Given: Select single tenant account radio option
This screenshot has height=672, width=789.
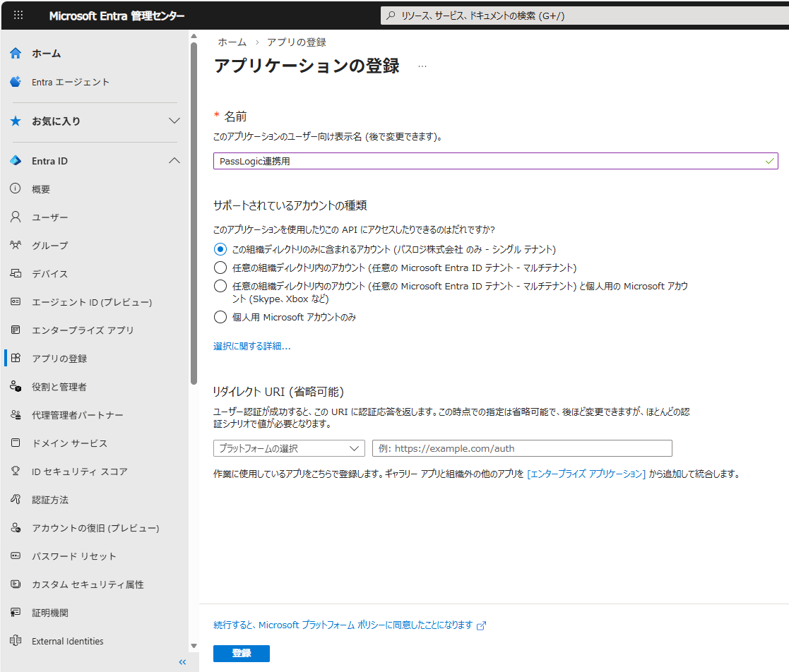Looking at the screenshot, I should coord(220,249).
